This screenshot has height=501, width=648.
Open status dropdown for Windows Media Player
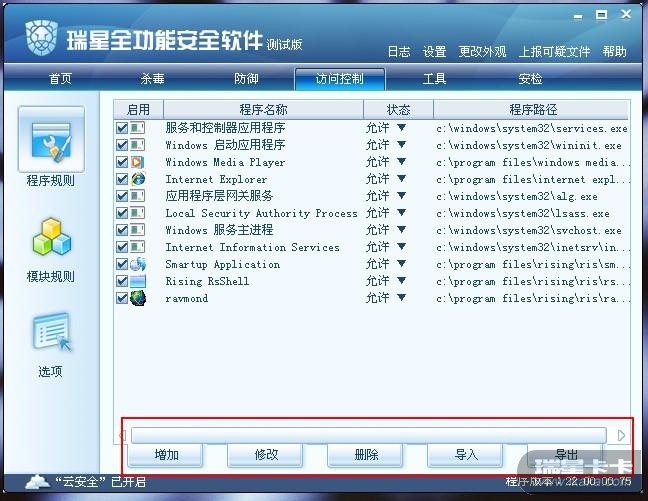click(401, 162)
